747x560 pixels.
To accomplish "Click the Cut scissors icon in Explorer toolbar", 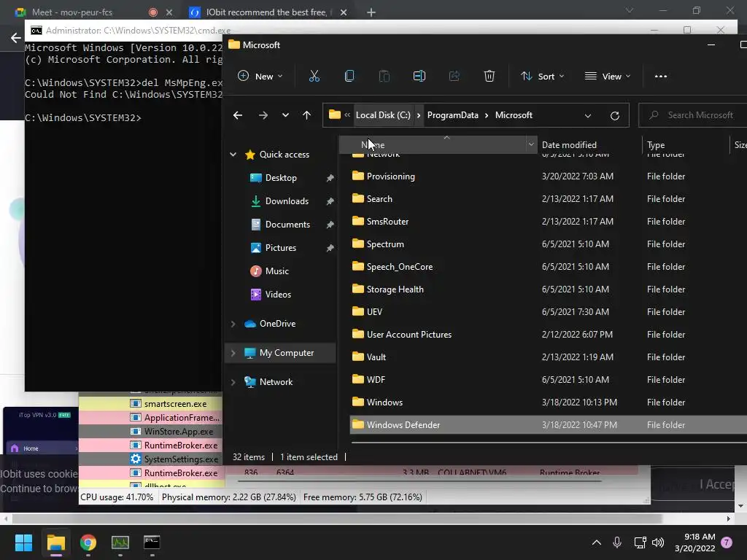I will [x=314, y=76].
